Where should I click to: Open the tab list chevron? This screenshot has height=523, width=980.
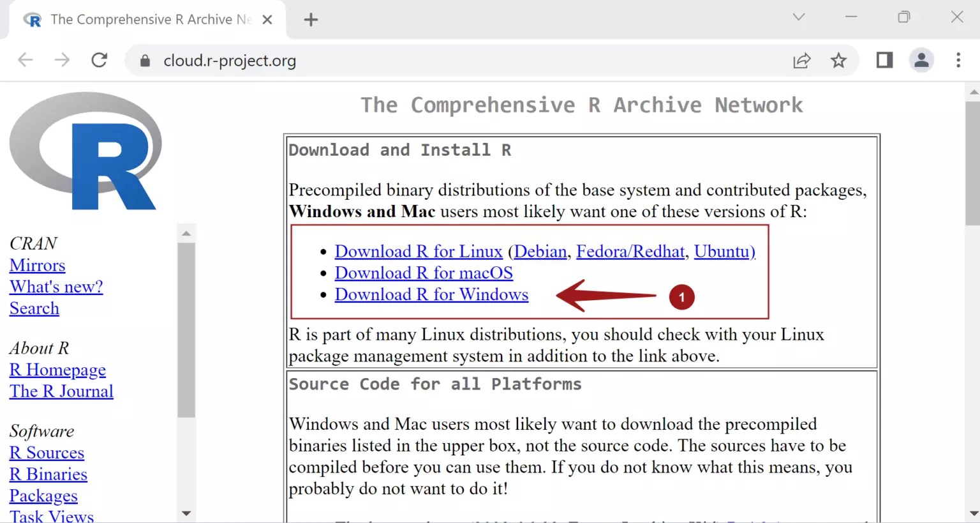[798, 17]
